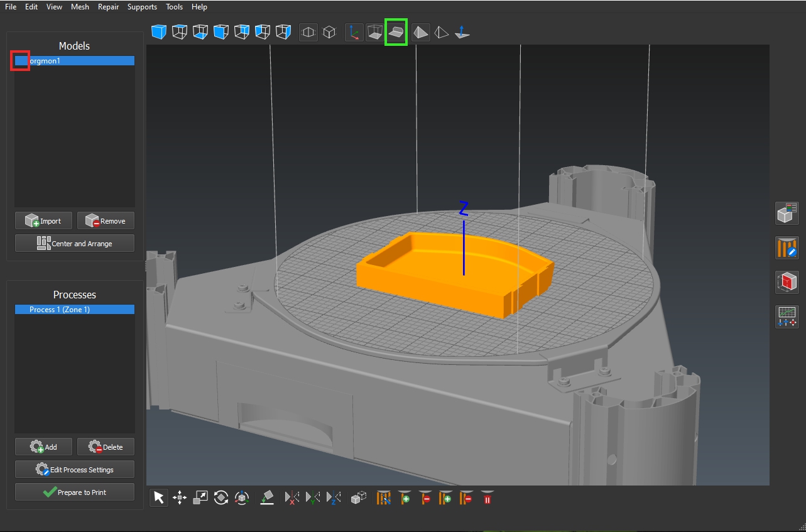Click the place surface on bed icon
The image size is (806, 532).
tap(267, 498)
